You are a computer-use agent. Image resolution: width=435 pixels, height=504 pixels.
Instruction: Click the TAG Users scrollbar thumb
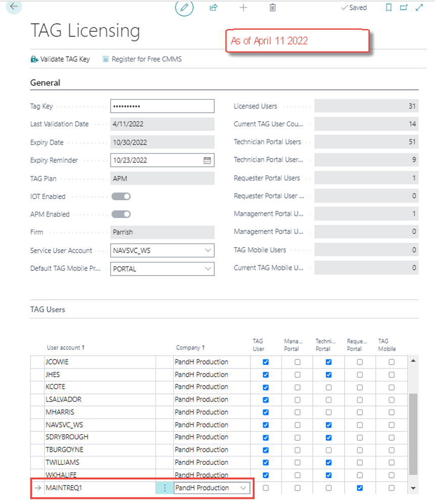(x=413, y=434)
